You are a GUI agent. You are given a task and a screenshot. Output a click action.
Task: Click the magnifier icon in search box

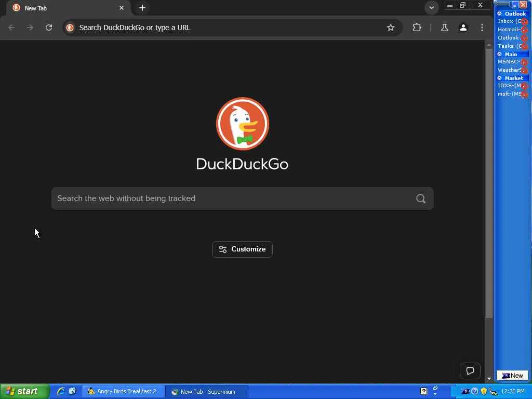click(421, 198)
